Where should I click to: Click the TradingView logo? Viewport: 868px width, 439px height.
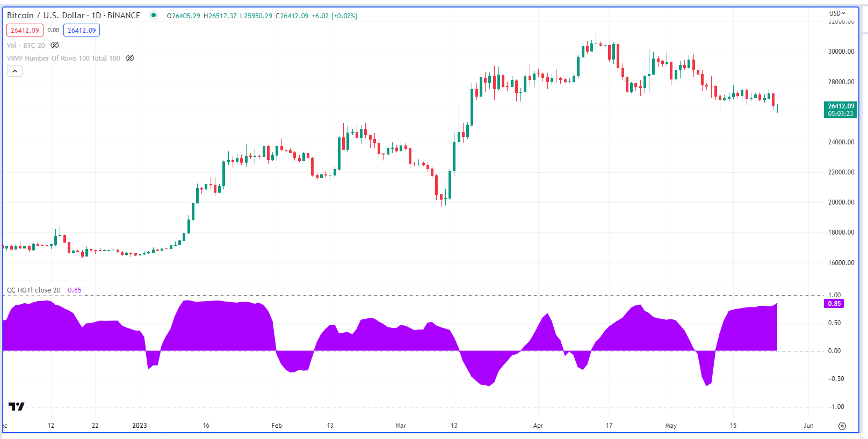click(x=17, y=407)
